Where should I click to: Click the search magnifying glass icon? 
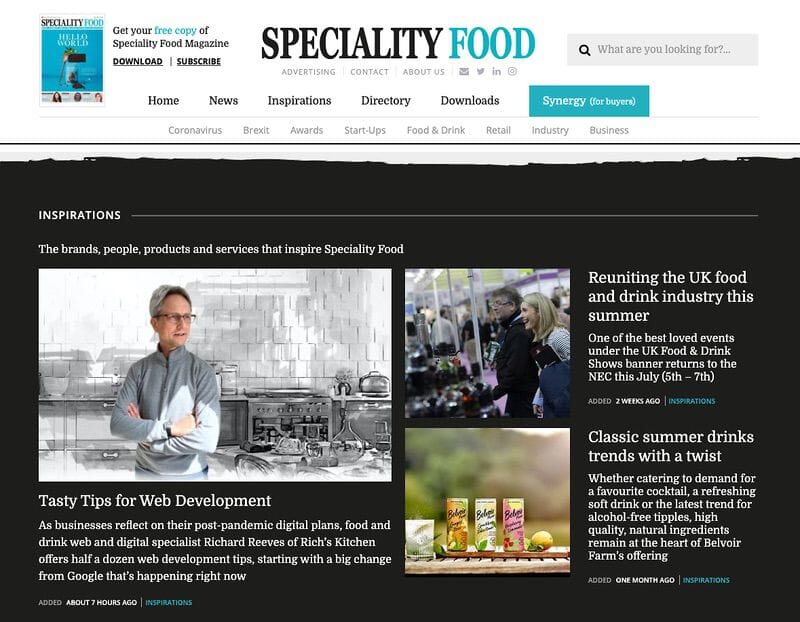[585, 50]
